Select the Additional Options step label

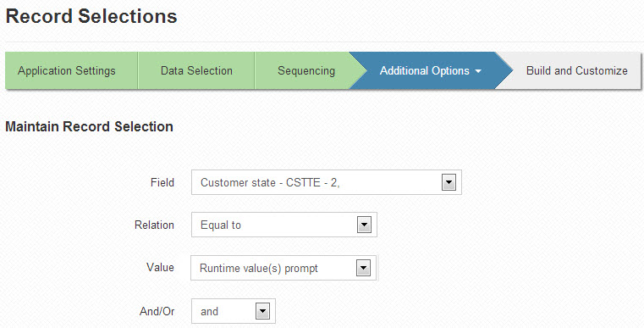(x=424, y=71)
